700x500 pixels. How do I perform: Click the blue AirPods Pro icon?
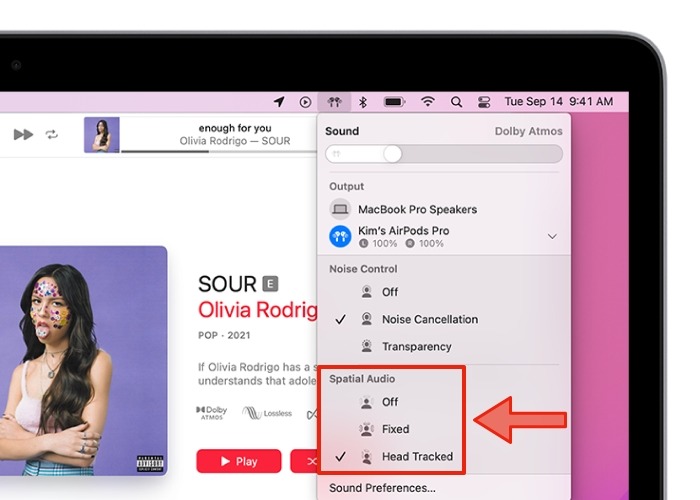click(340, 236)
